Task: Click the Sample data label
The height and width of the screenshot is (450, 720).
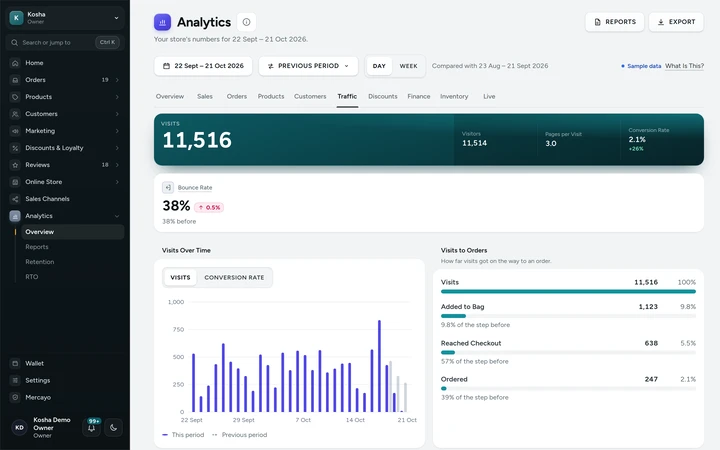Action: point(644,66)
